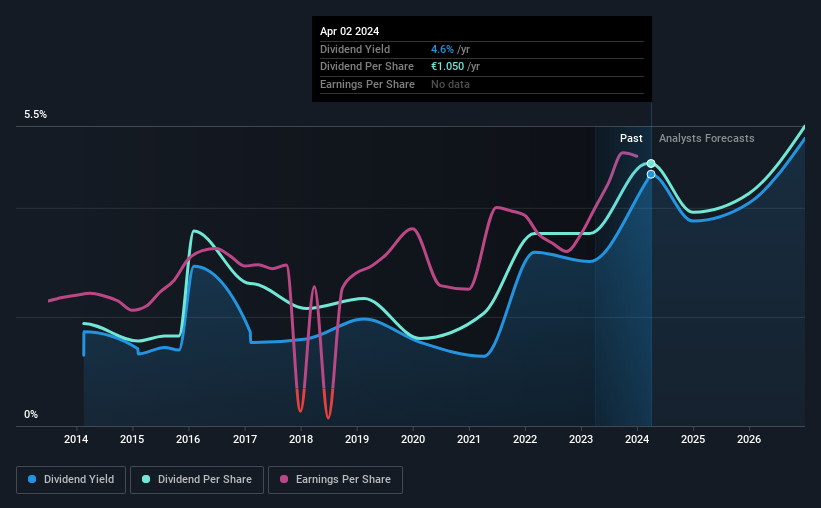
Task: Click the blue Dividend Yield legend dot
Action: point(32,479)
